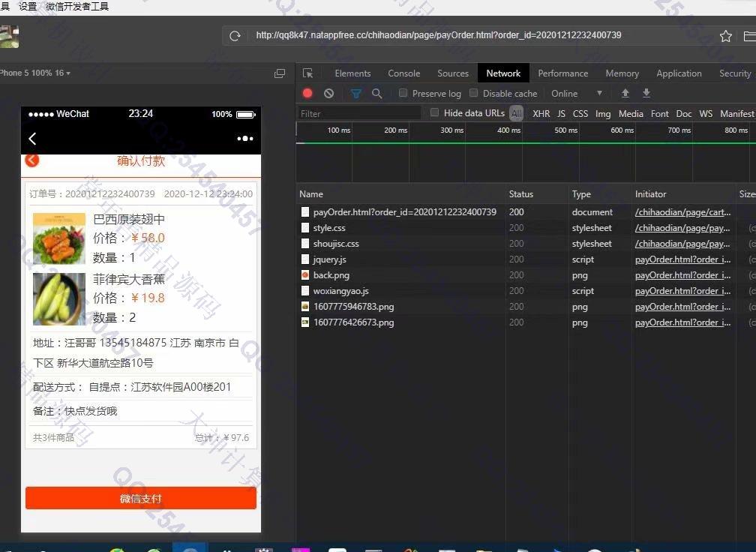Open the Security tab

coord(735,73)
